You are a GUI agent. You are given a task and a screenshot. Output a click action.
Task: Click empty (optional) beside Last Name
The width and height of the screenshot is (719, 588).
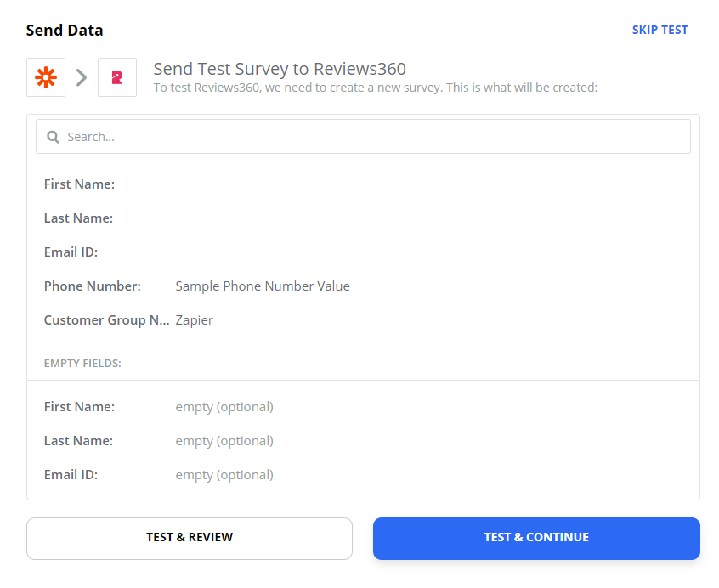[224, 441]
